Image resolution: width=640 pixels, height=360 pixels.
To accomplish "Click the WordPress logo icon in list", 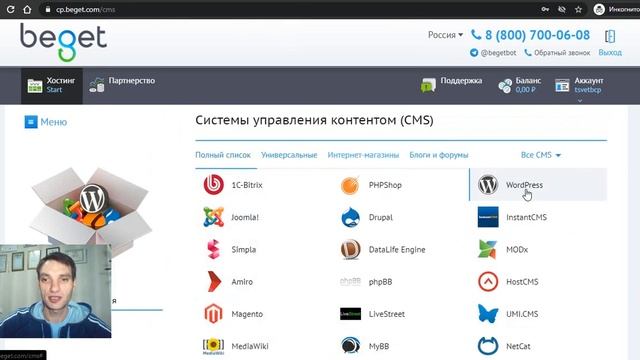I will pos(488,184).
